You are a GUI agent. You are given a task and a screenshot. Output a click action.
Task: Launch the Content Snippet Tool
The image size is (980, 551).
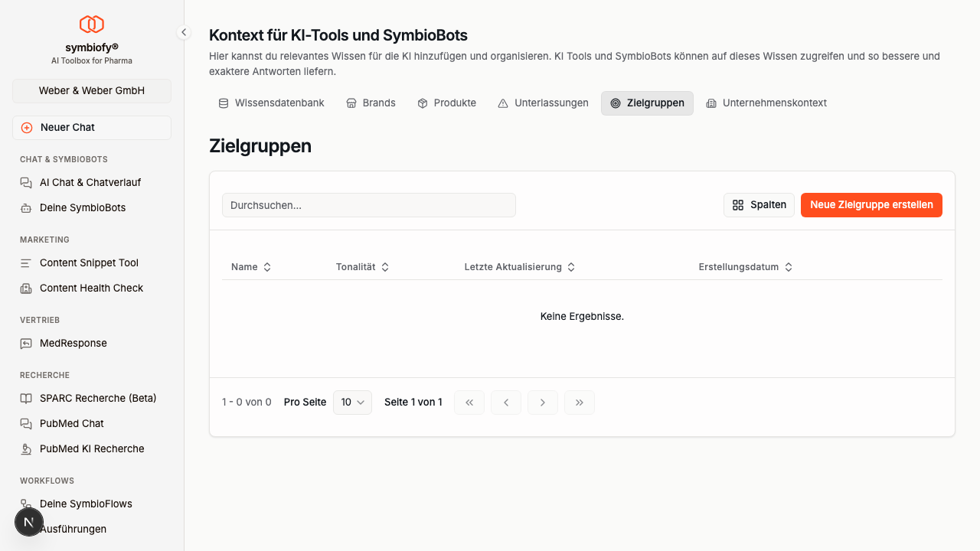pyautogui.click(x=89, y=263)
